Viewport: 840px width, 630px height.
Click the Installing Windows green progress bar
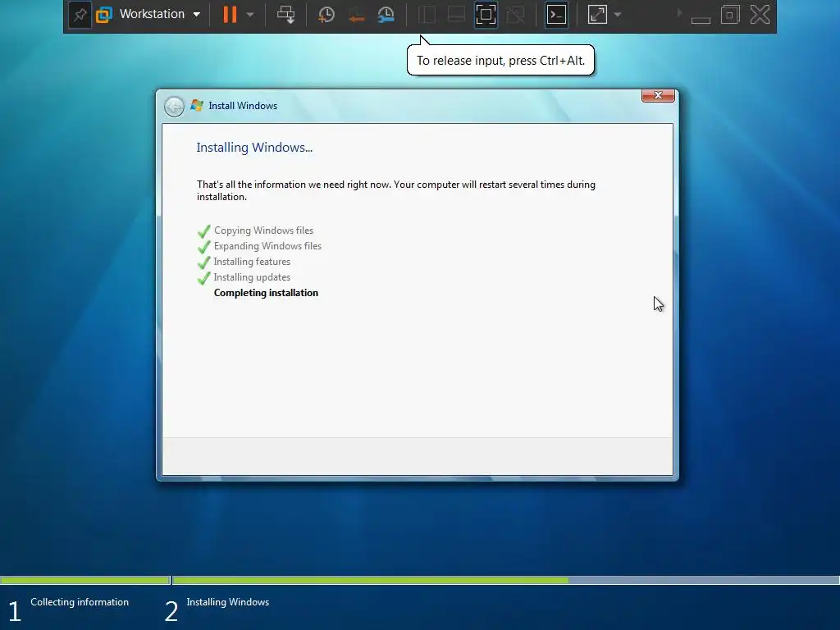click(370, 580)
